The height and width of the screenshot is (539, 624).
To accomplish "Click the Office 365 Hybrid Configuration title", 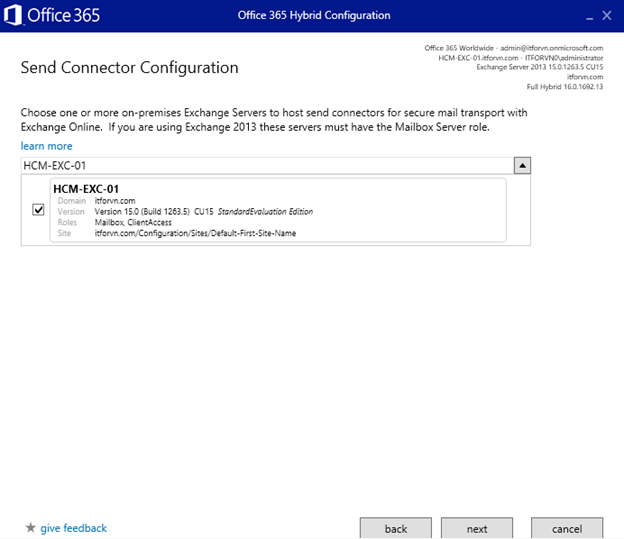I will (314, 16).
